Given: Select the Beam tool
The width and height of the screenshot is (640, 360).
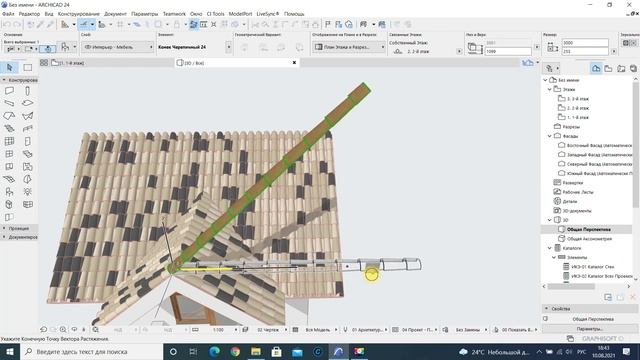Looking at the screenshot, I should click(x=9, y=103).
